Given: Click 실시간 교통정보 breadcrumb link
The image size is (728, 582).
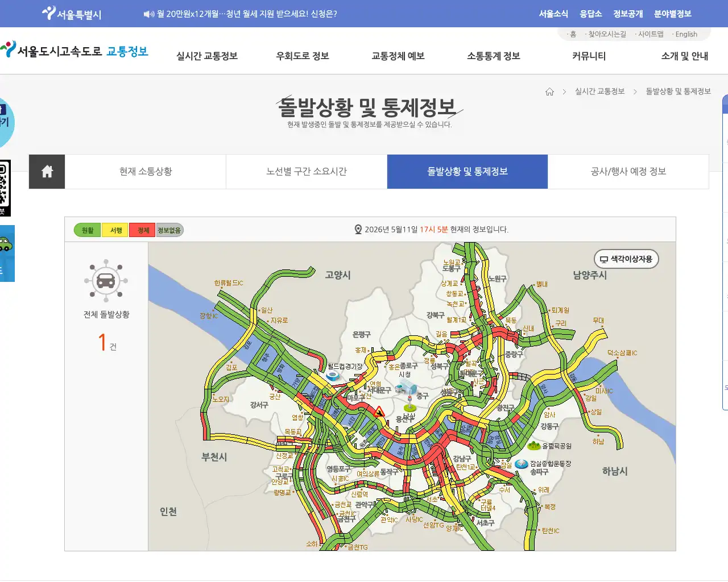Looking at the screenshot, I should [x=599, y=92].
